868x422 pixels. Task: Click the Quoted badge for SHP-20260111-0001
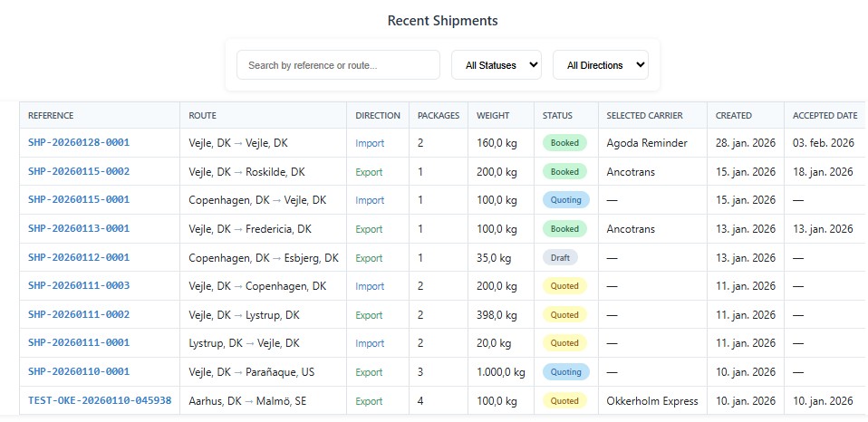click(564, 343)
